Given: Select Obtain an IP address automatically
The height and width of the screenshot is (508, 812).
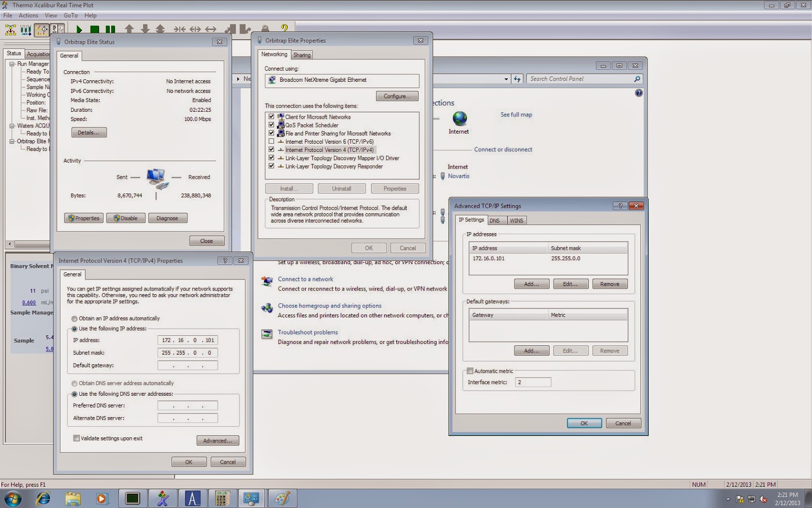Looking at the screenshot, I should click(x=75, y=319).
